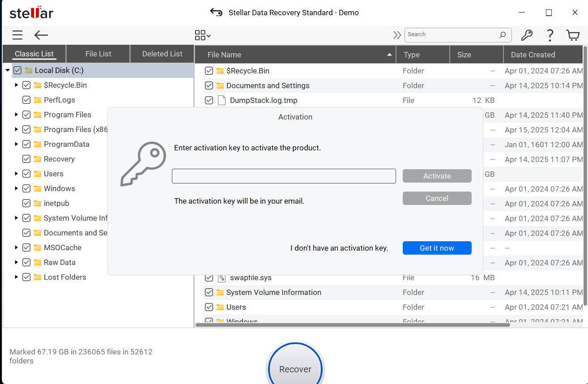Click the inetpub folder icon
The height and width of the screenshot is (384, 588).
click(38, 203)
